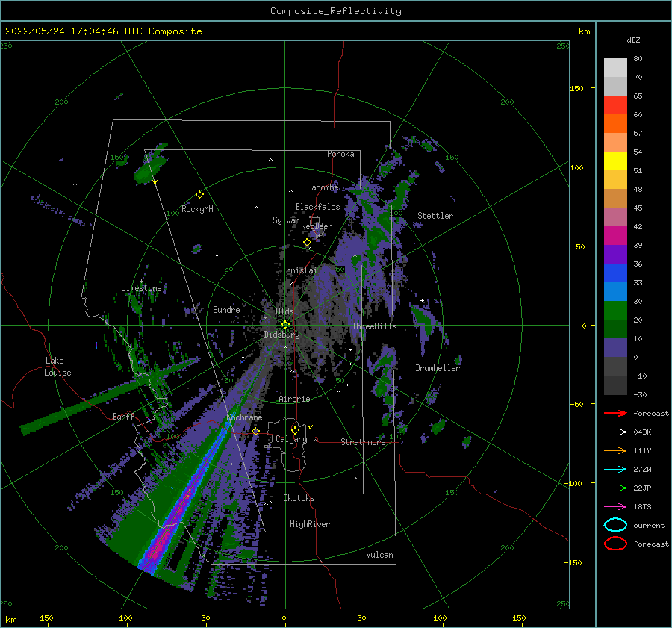Click the Sylvan town label
Image resolution: width=672 pixels, height=628 pixels.
tap(286, 220)
